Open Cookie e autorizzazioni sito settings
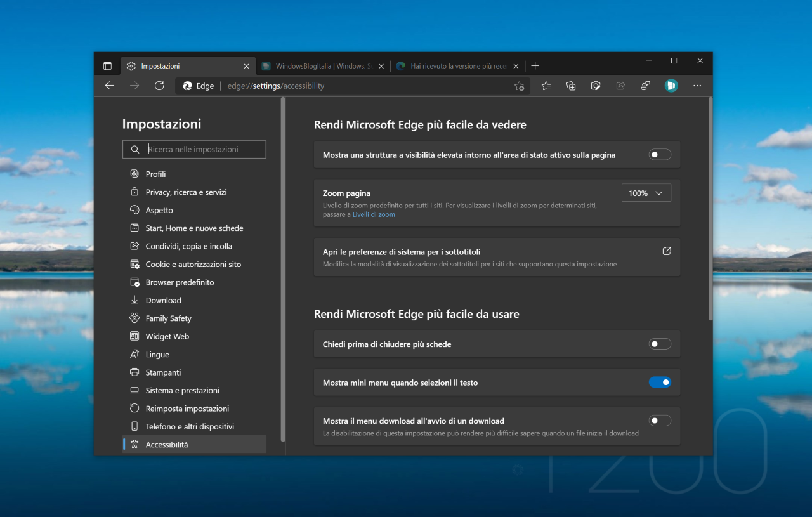The height and width of the screenshot is (517, 812). [193, 265]
